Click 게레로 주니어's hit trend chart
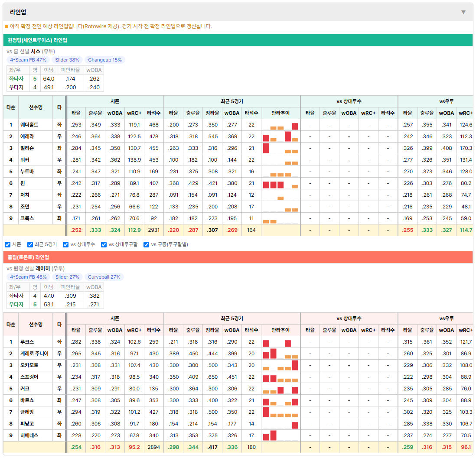Screen dimensions: 476x458 click(x=280, y=354)
